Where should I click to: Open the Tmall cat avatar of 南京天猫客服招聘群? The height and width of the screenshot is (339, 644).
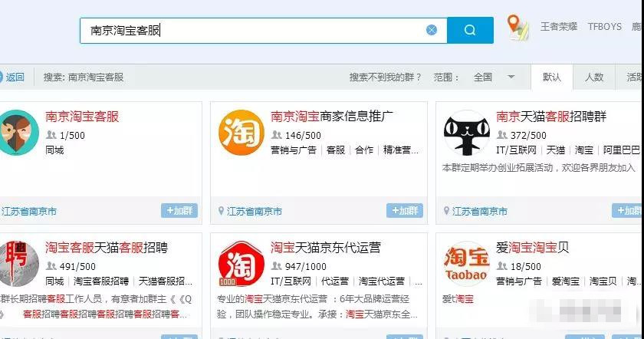467,133
